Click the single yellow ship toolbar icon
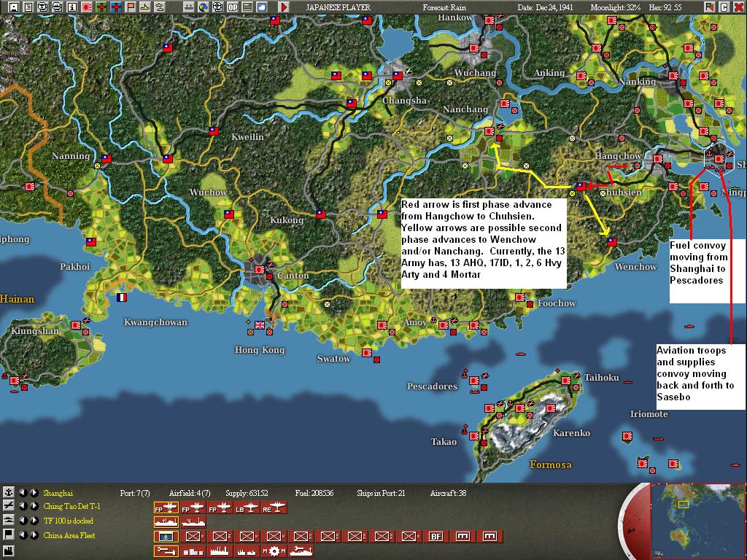 (x=145, y=7)
